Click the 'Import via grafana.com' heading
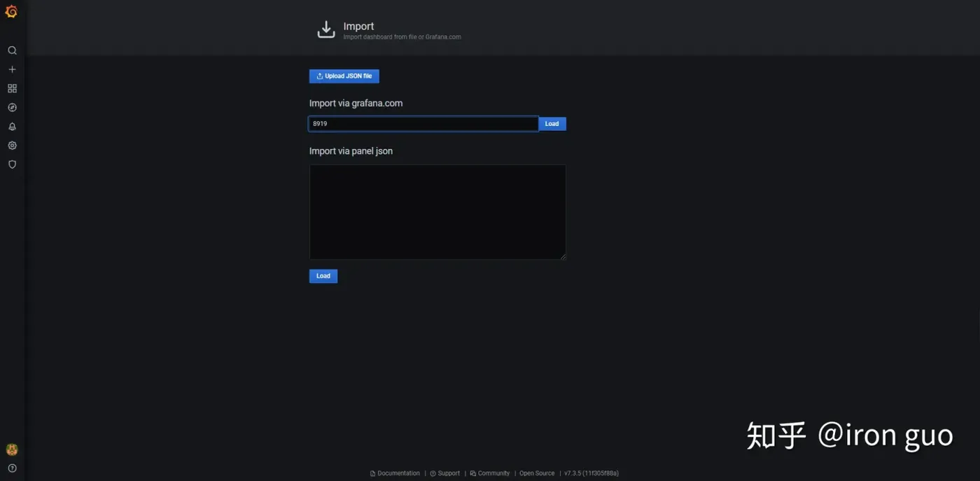Image resolution: width=980 pixels, height=481 pixels. click(356, 103)
